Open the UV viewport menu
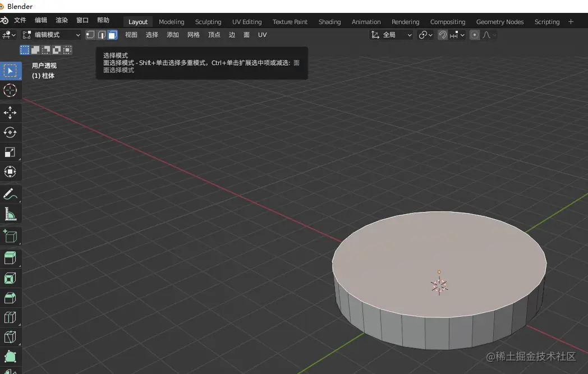Viewport: 588px width, 374px height. (x=263, y=35)
